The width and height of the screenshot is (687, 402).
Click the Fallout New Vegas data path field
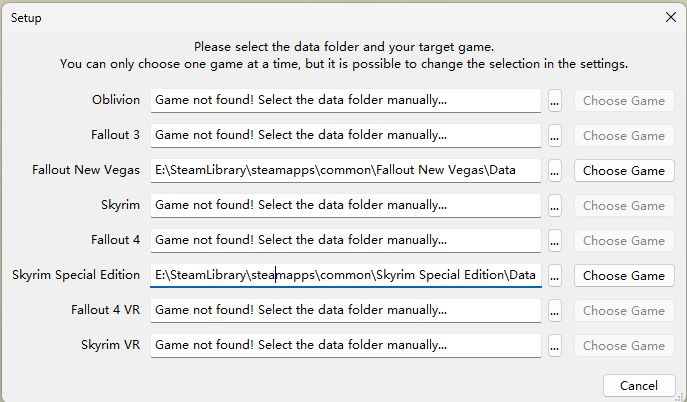345,170
